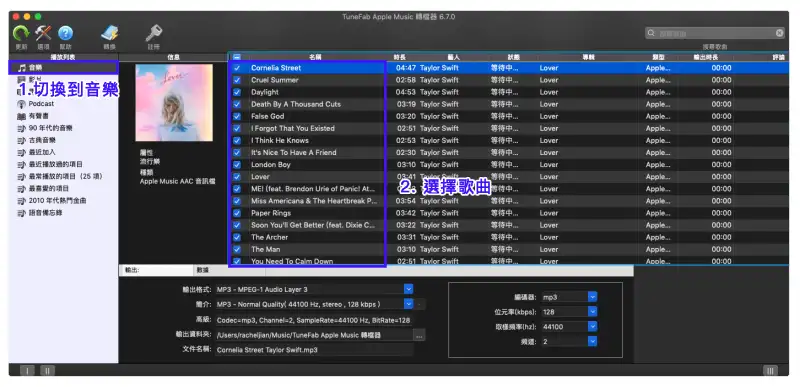800x387 pixels.
Task: Select the 90 年代的音樂 playlist
Action: [x=51, y=128]
